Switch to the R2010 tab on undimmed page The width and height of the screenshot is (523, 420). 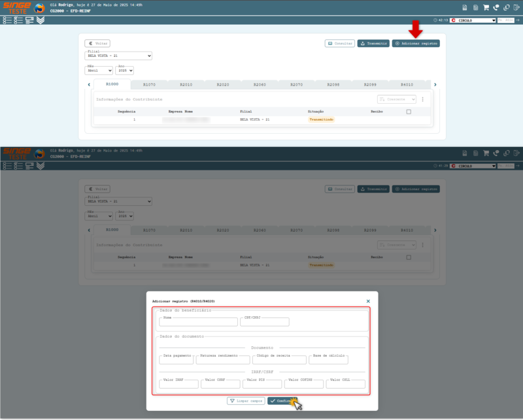[186, 84]
